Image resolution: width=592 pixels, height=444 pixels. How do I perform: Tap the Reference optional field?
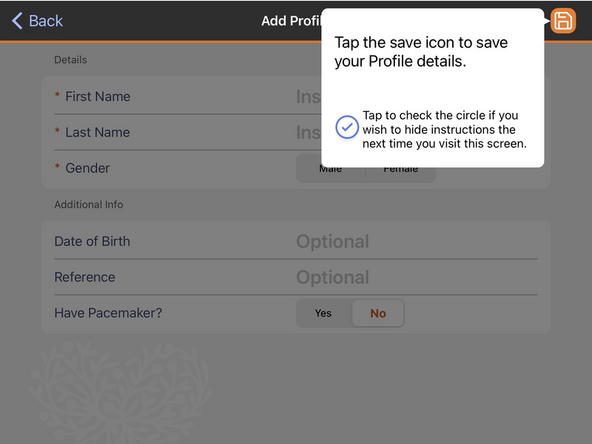[417, 278]
